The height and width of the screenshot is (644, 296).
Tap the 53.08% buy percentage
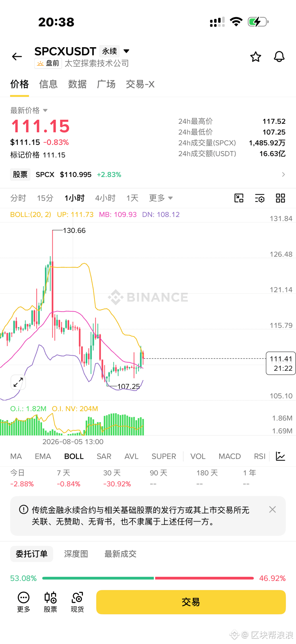(24, 578)
